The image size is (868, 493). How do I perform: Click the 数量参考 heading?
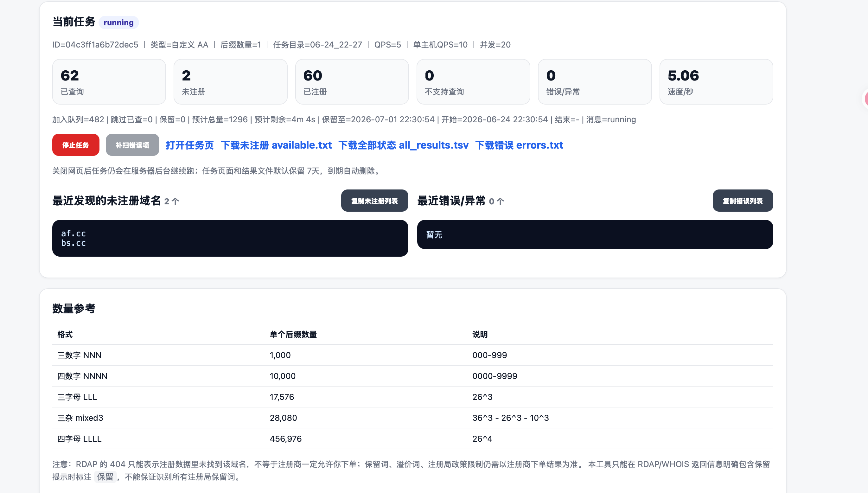pyautogui.click(x=74, y=309)
